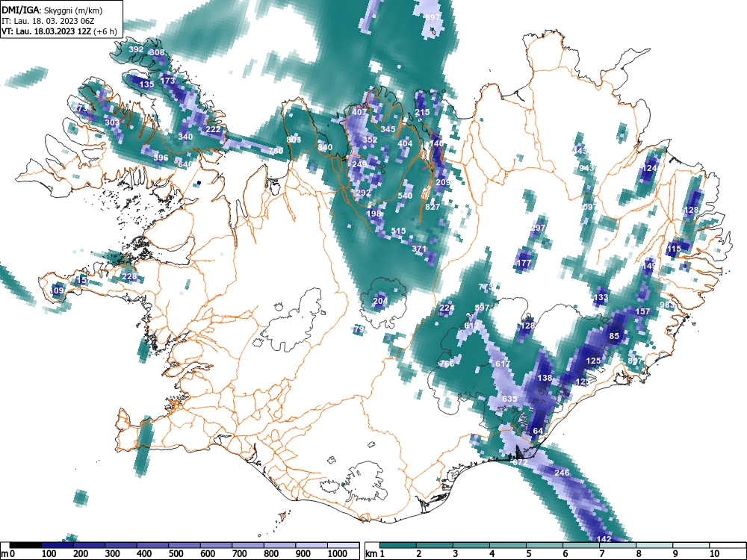Screen dimensions: 747x560
Task: Click the visibility value 766
Action: coord(447,364)
